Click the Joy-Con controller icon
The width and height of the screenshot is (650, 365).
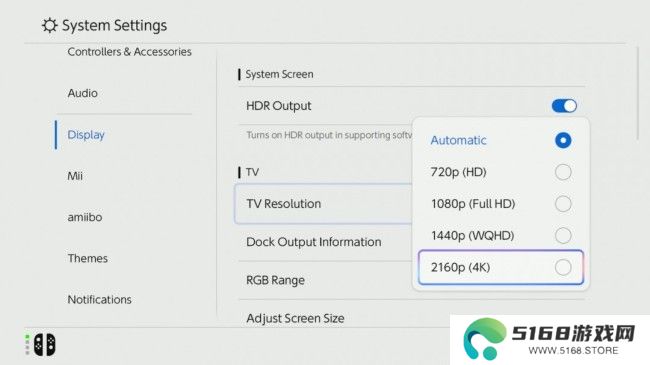(x=44, y=344)
